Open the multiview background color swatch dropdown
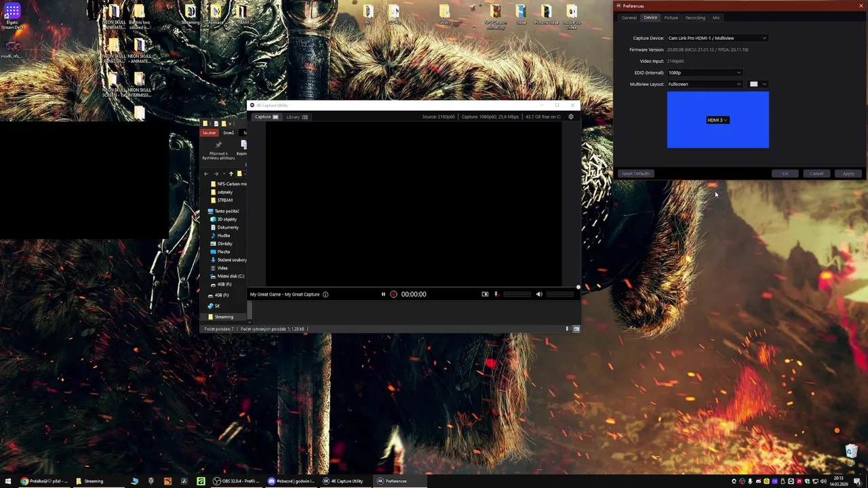 [757, 84]
